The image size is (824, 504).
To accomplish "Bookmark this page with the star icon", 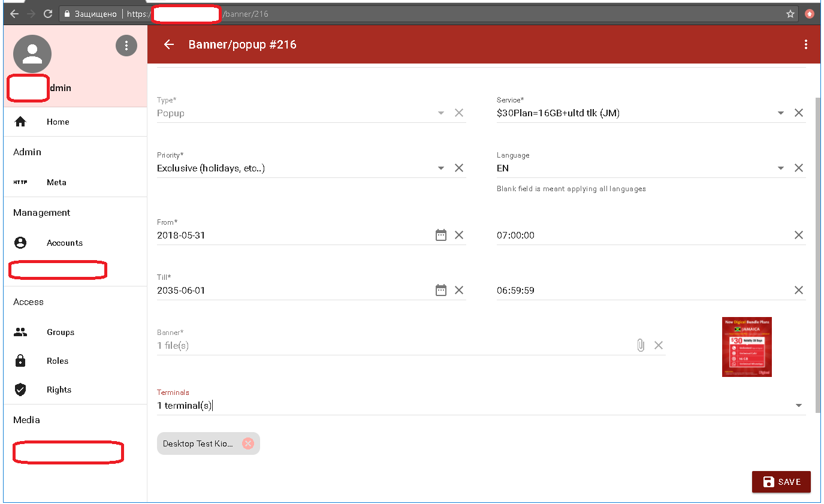I will (x=790, y=14).
